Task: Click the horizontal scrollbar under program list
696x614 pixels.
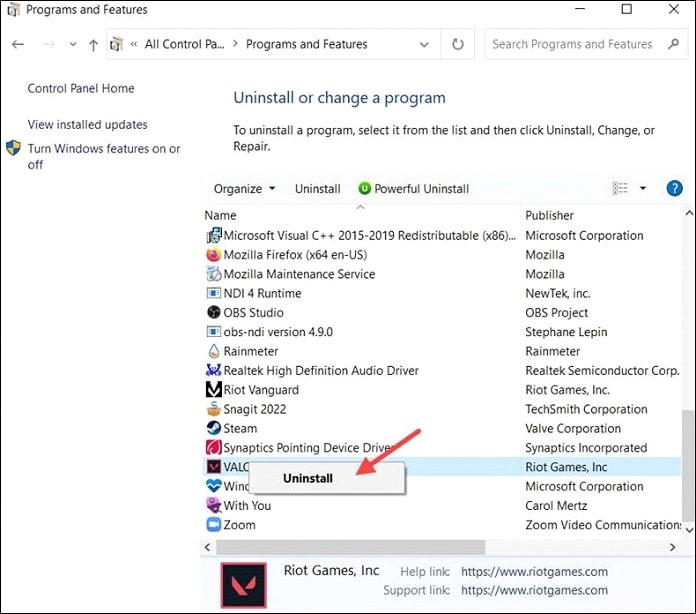Action: point(350,547)
